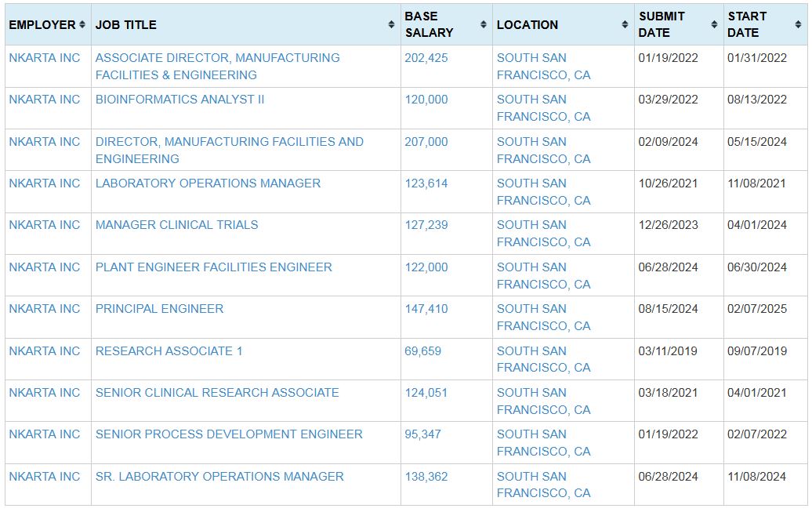Screen dimensions: 812x512
Task: Click salary 95,347 link
Action: point(422,434)
